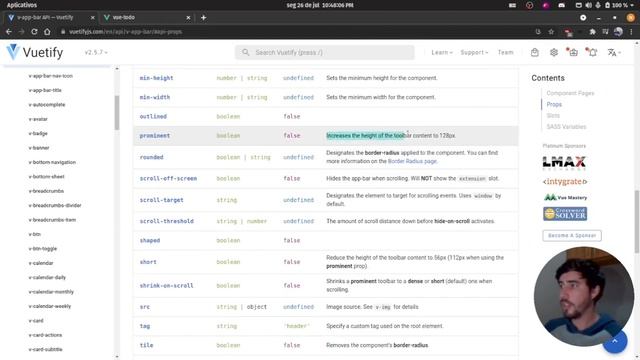
Task: Open the LMAX sponsor logo
Action: 564,162
